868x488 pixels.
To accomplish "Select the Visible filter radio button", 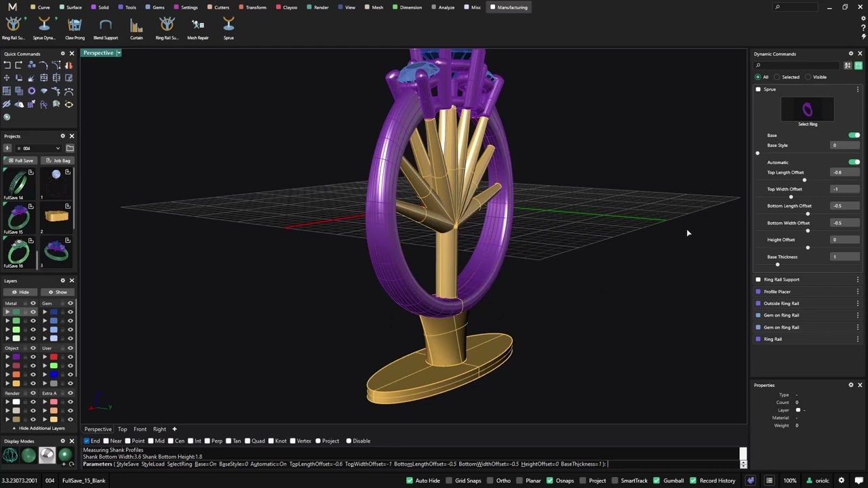I will point(808,77).
